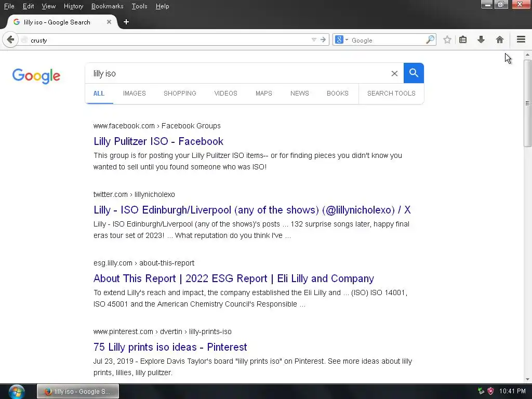This screenshot has height=399, width=532.
Task: Open the History menu
Action: pos(73,6)
